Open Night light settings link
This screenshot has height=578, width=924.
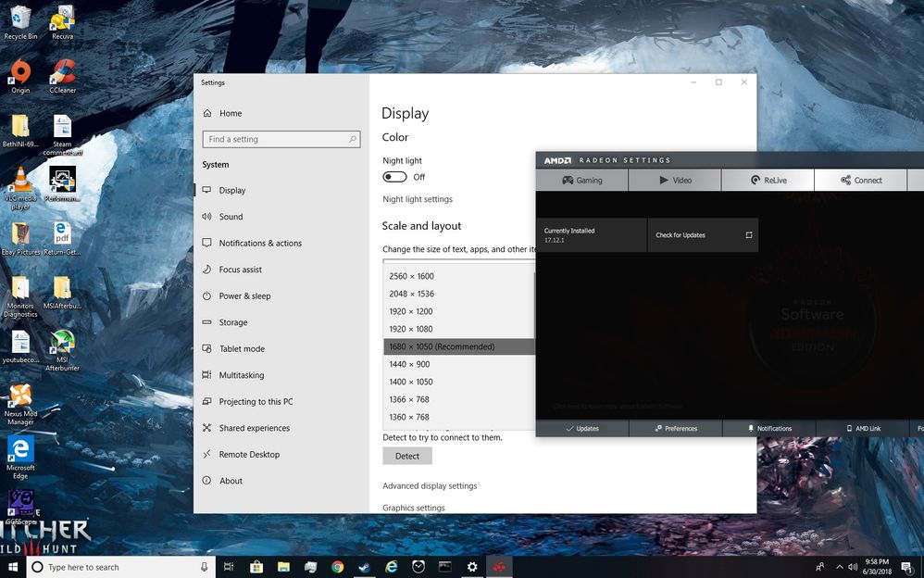pyautogui.click(x=418, y=199)
